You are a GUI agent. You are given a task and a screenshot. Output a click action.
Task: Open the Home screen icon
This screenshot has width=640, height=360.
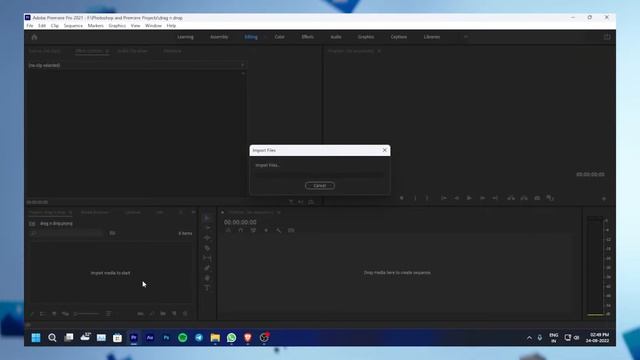click(x=34, y=37)
